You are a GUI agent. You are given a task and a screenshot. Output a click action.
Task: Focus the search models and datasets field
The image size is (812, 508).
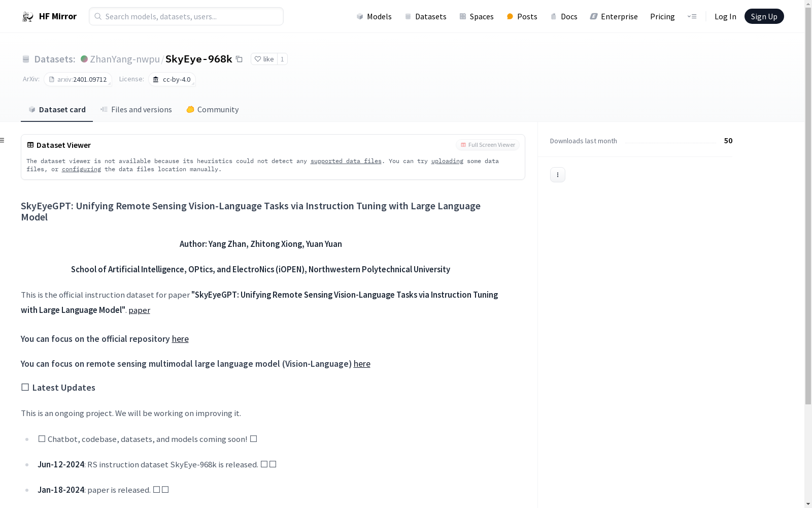coord(186,17)
